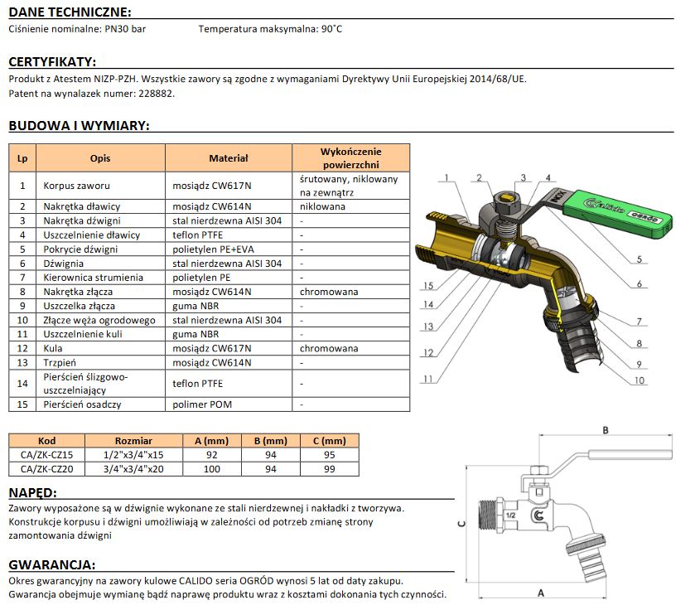Click the line starting 'Produkt z Atestem NIZP-PZH'
The height and width of the screenshot is (605, 700).
(268, 79)
